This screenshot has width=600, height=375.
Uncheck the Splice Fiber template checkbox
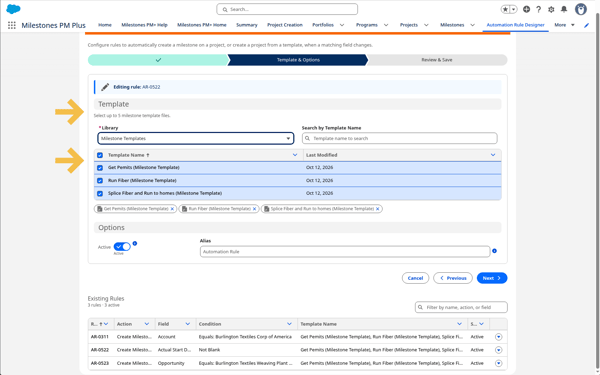pyautogui.click(x=100, y=194)
